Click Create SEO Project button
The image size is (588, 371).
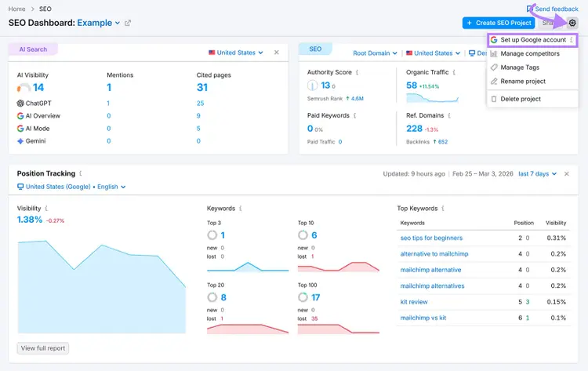pyautogui.click(x=499, y=23)
